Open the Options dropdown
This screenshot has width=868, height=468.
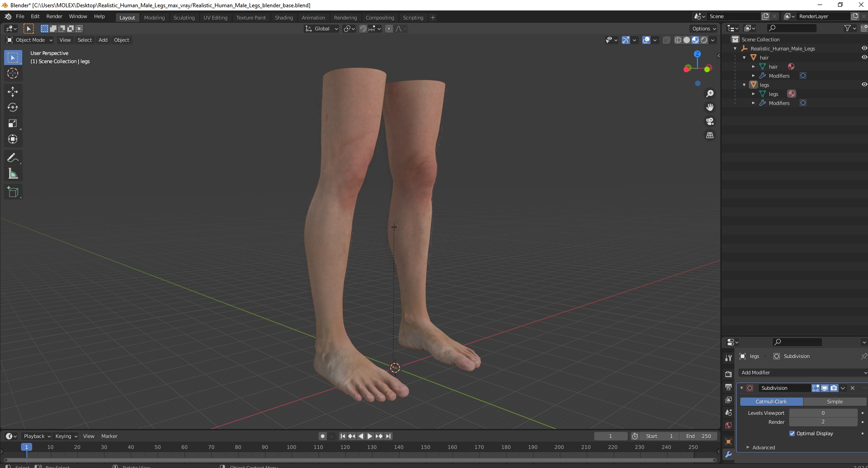pos(703,29)
